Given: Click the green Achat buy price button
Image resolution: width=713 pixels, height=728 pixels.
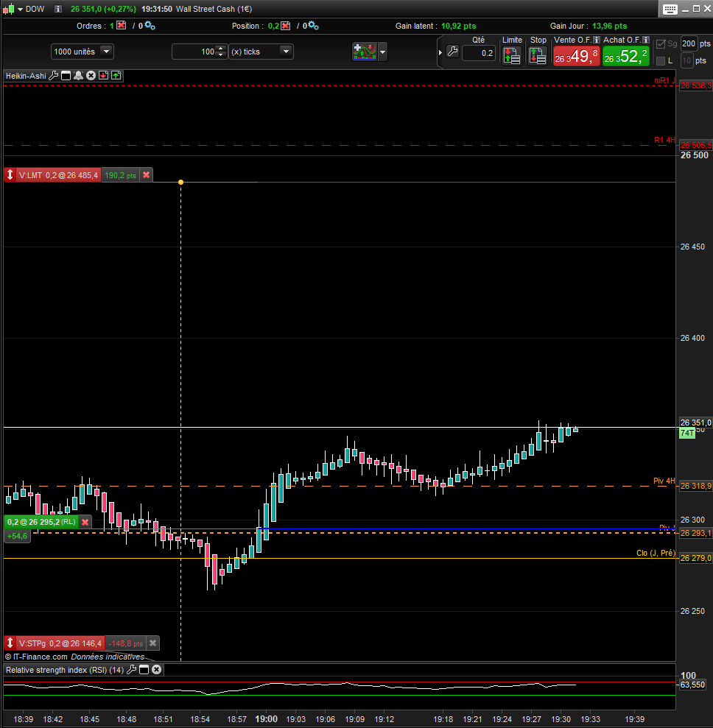Looking at the screenshot, I should tap(625, 56).
